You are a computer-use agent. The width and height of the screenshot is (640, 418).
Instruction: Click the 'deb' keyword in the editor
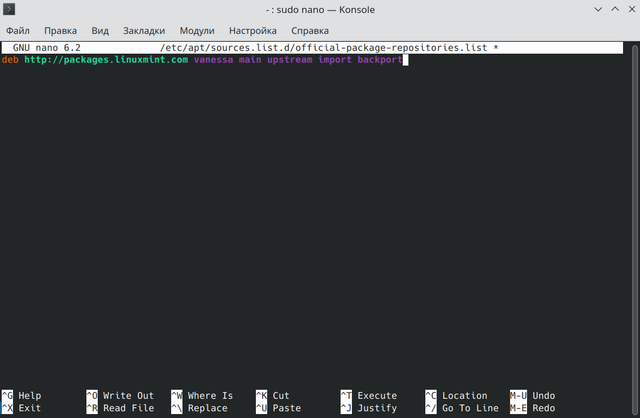tap(10, 60)
